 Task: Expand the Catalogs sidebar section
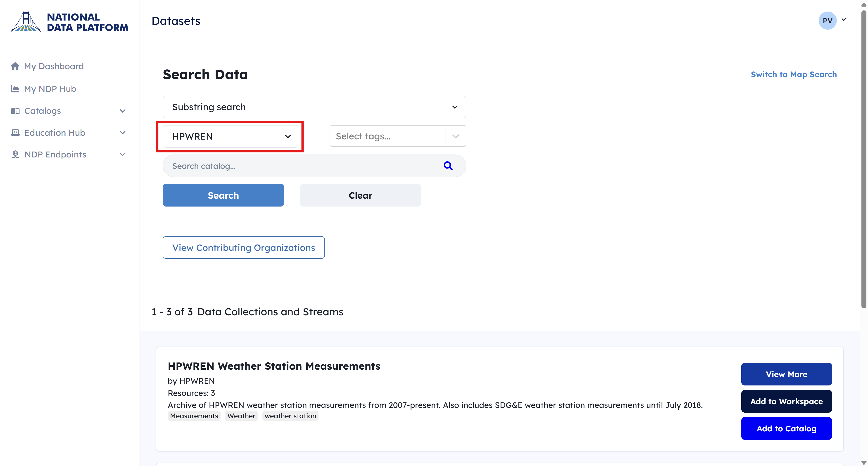tap(123, 111)
